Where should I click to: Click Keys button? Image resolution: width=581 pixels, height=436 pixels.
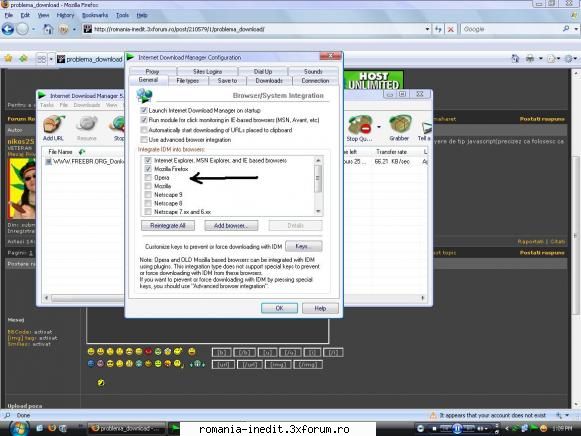[x=303, y=246]
